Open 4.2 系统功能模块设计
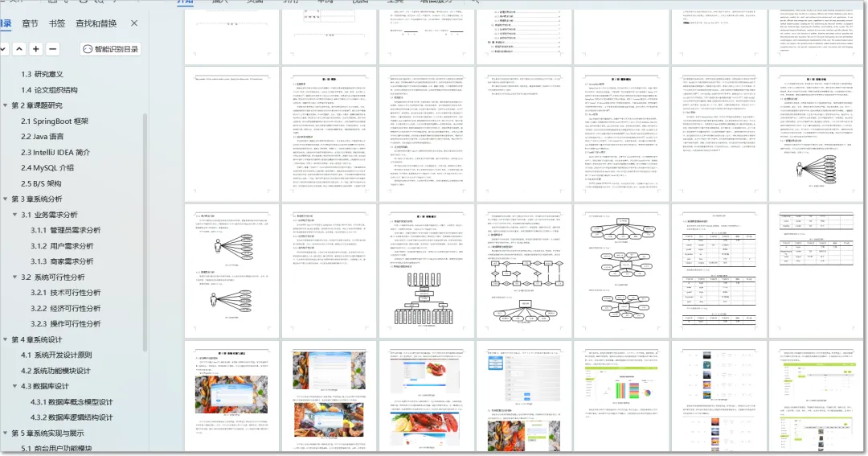The height and width of the screenshot is (456, 868). pos(55,371)
